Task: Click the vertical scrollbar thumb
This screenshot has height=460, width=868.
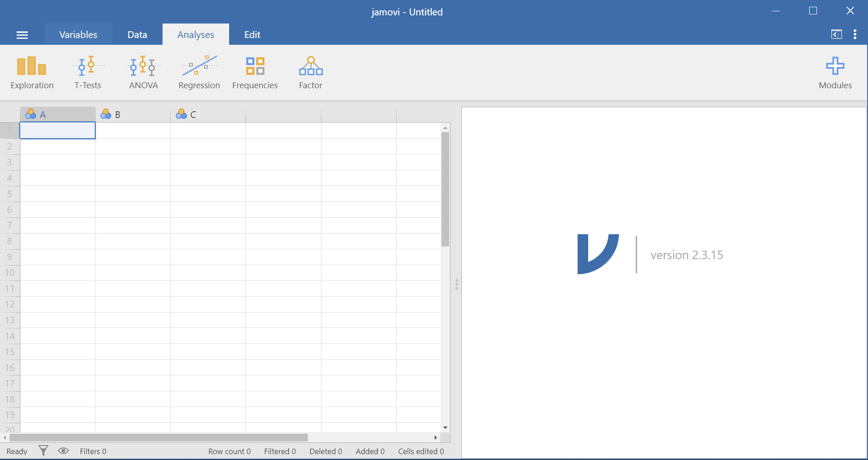Action: pos(445,189)
